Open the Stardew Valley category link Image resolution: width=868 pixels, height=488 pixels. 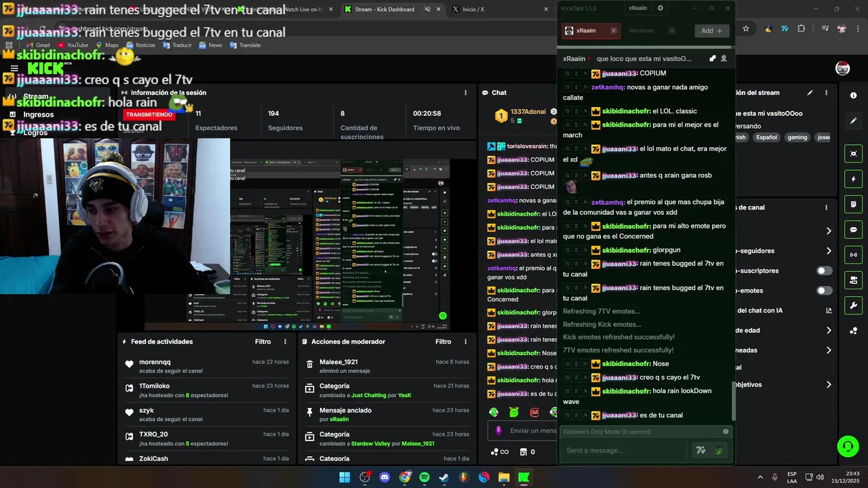[x=370, y=443]
